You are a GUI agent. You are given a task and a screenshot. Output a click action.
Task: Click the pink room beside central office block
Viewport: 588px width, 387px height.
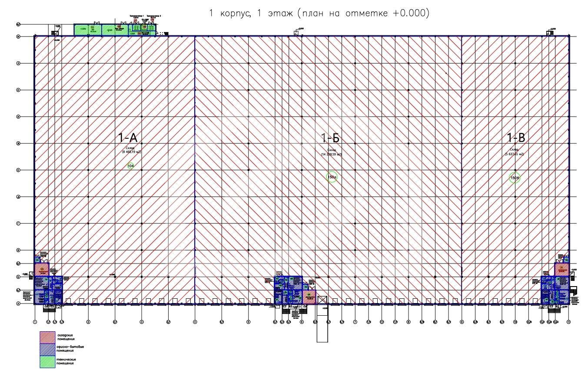[x=309, y=297]
